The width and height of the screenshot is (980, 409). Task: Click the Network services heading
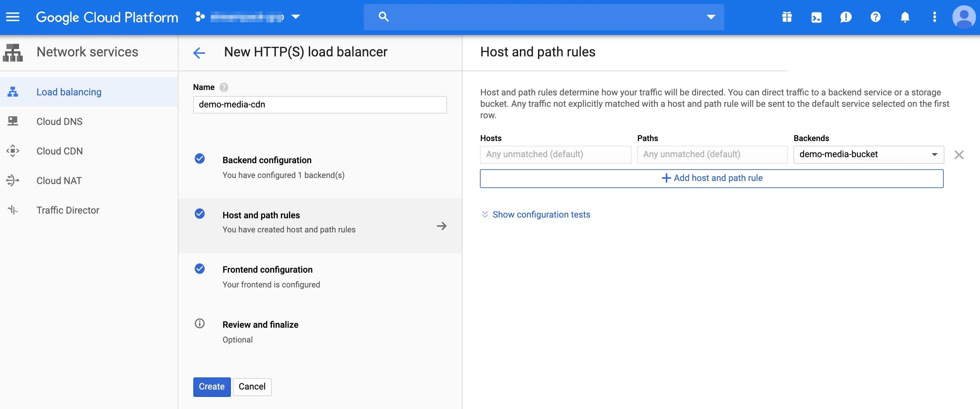pyautogui.click(x=88, y=52)
